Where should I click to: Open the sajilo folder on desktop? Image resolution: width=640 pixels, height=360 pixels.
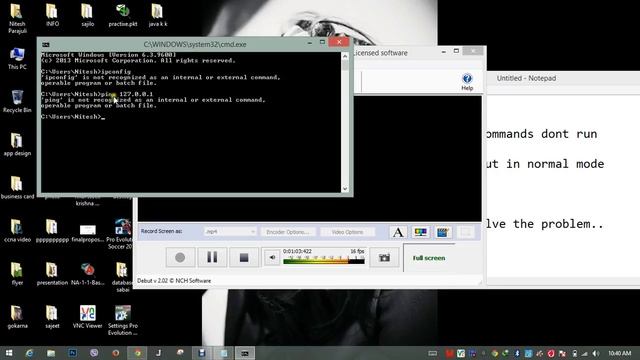(x=87, y=15)
